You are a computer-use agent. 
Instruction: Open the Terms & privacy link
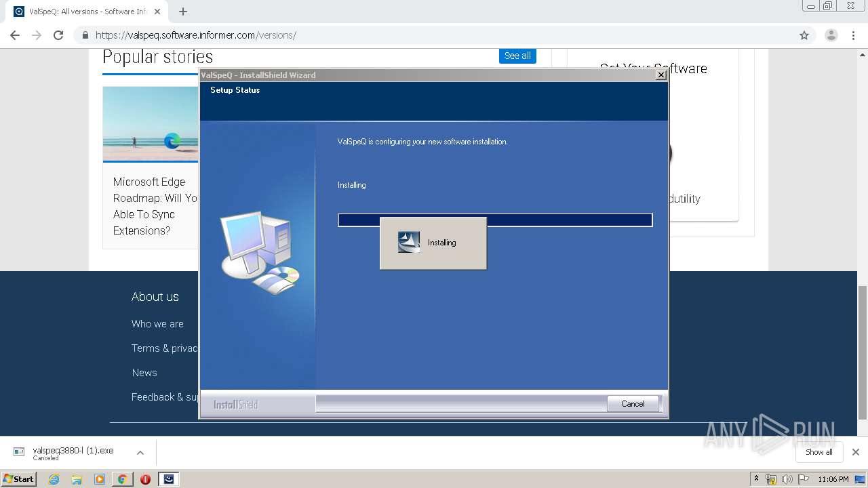point(165,348)
